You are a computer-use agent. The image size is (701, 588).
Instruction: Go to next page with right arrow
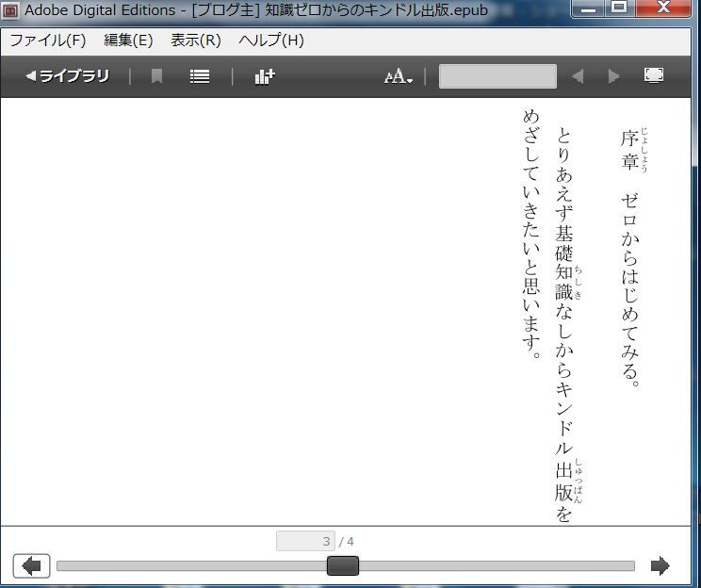click(660, 565)
